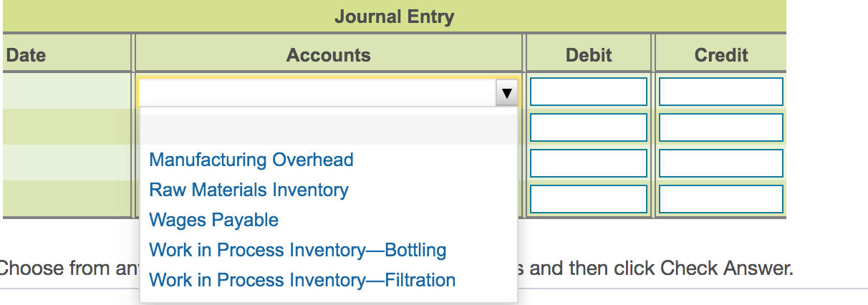The image size is (868, 305).
Task: Select Manufacturing Overhead from the list
Action: 251,160
